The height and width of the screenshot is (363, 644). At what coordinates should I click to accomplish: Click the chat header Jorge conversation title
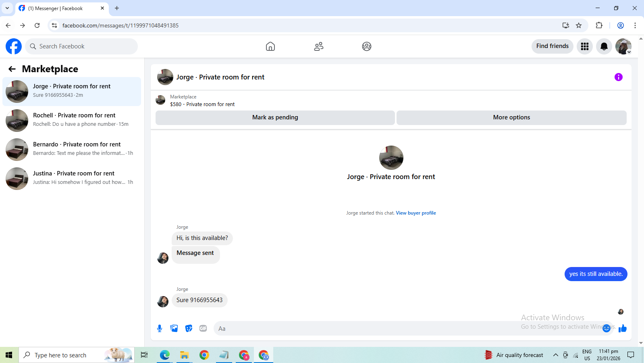(220, 77)
